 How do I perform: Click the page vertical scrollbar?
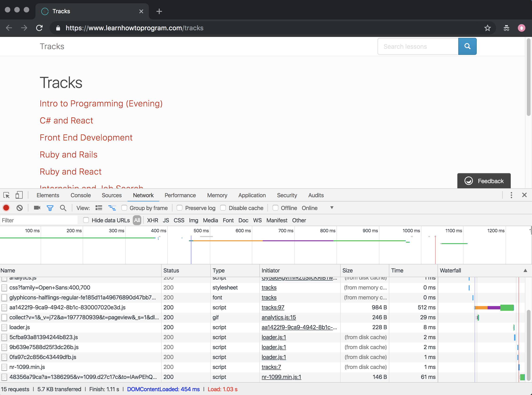click(x=529, y=77)
